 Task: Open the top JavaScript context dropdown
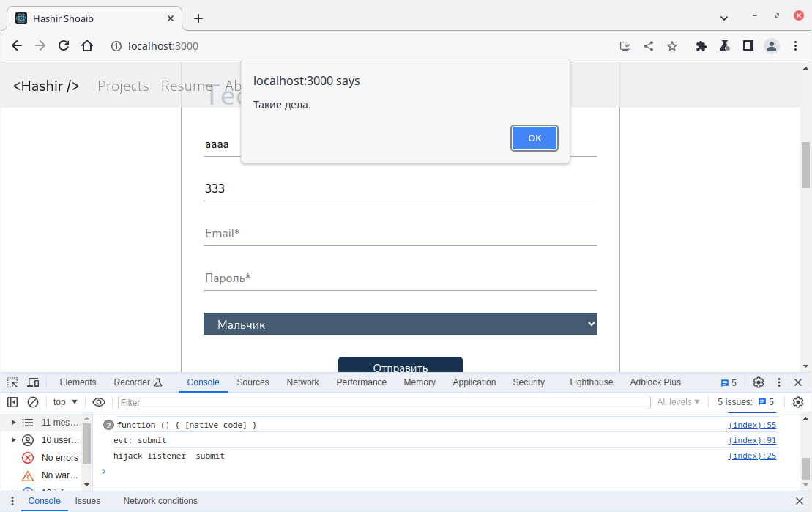click(65, 402)
